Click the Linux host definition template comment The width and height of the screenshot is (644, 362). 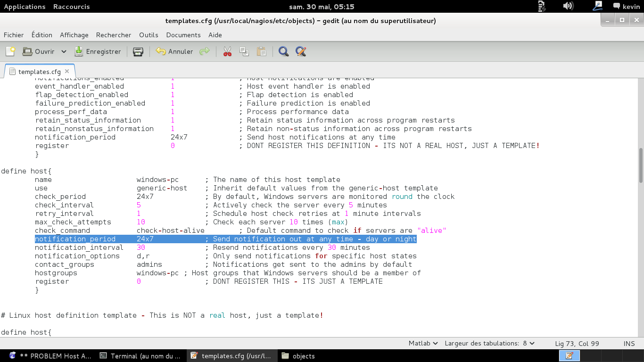pyautogui.click(x=162, y=315)
